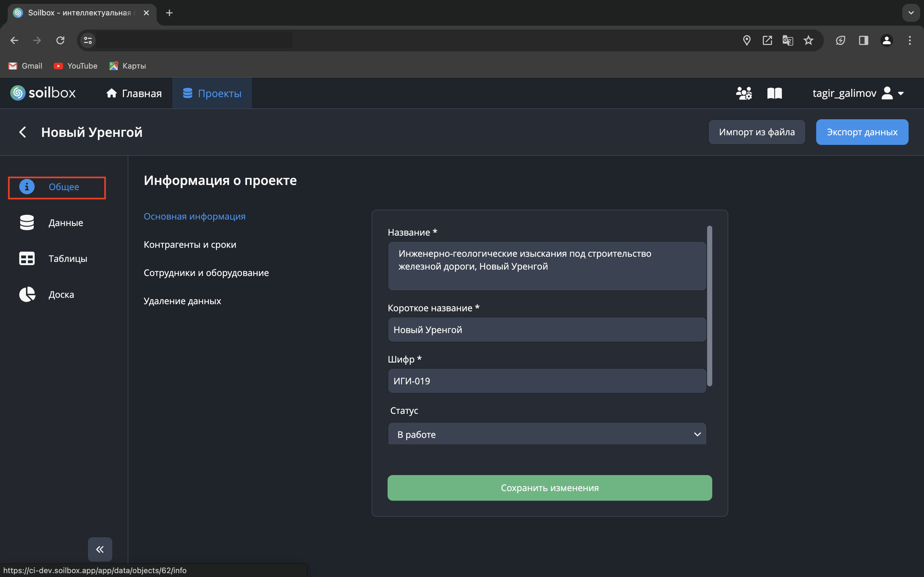Image resolution: width=924 pixels, height=577 pixels.
Task: Click the browser translate page icon
Action: 788,40
